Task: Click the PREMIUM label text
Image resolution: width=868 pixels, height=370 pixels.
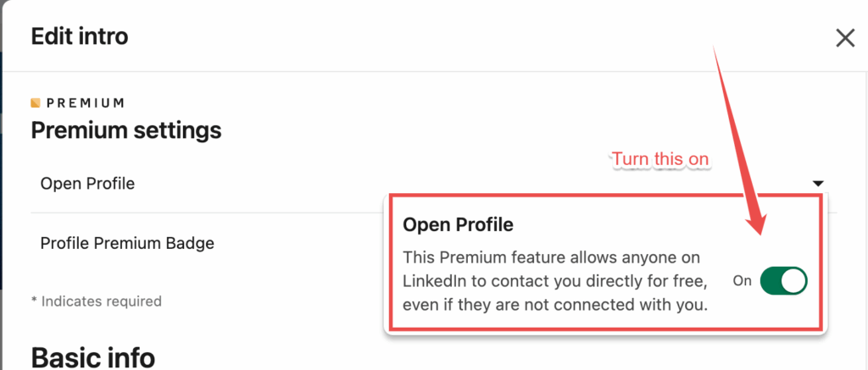Action: 86,103
